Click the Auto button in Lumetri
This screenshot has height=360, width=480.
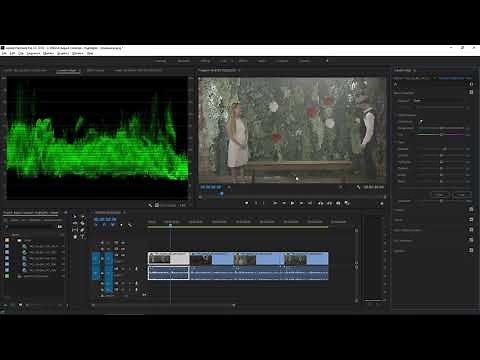tap(440, 195)
